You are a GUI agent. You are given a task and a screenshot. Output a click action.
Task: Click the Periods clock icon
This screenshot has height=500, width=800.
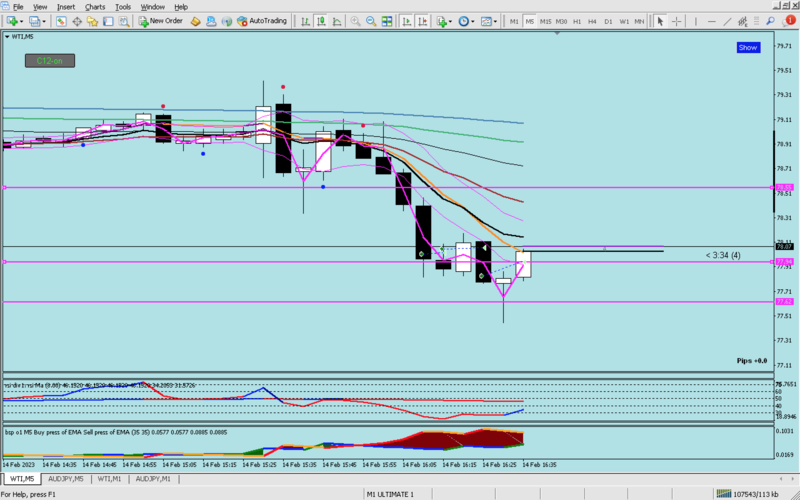[464, 21]
